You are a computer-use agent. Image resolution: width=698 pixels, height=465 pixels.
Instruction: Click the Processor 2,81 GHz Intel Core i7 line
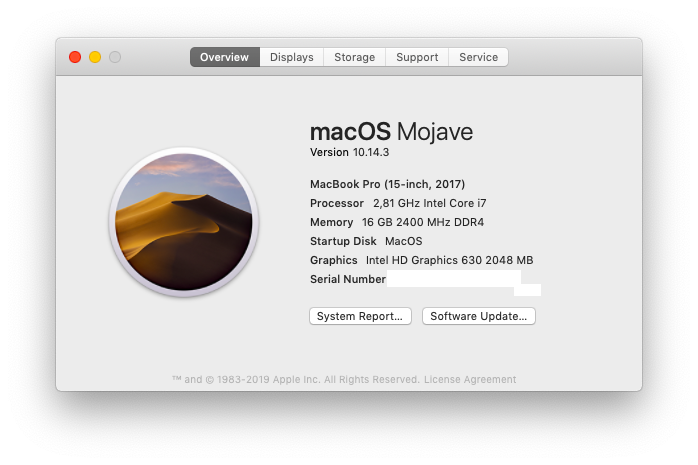pyautogui.click(x=397, y=203)
